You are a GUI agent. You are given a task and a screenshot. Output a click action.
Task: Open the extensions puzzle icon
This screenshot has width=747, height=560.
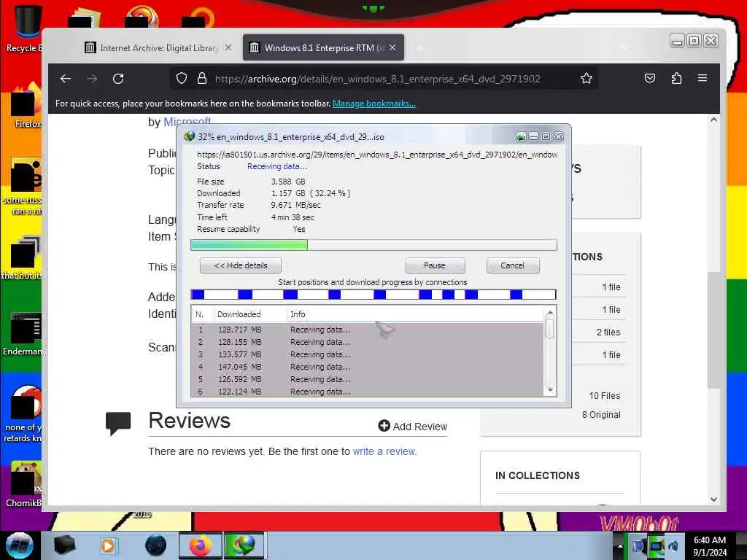click(676, 78)
